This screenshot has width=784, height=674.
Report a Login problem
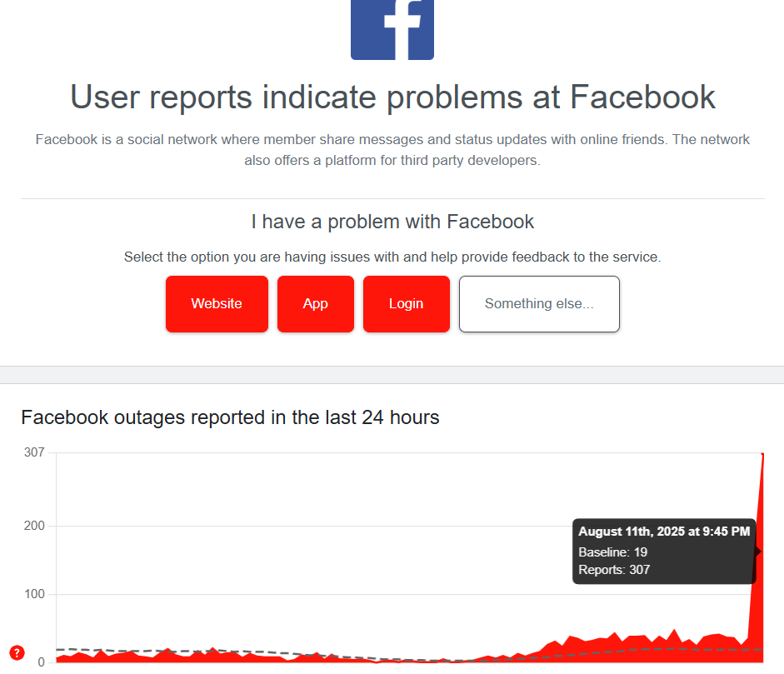[x=406, y=304]
